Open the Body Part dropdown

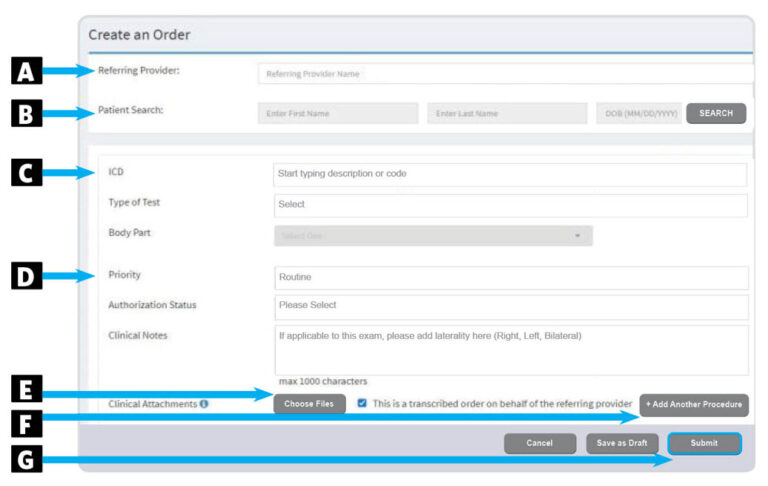tap(432, 236)
